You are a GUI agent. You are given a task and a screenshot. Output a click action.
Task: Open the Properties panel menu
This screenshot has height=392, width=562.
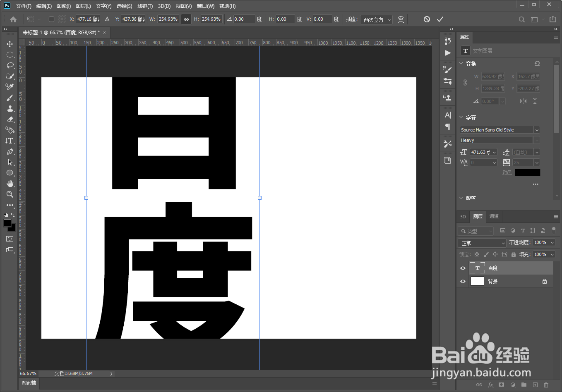[x=556, y=37]
